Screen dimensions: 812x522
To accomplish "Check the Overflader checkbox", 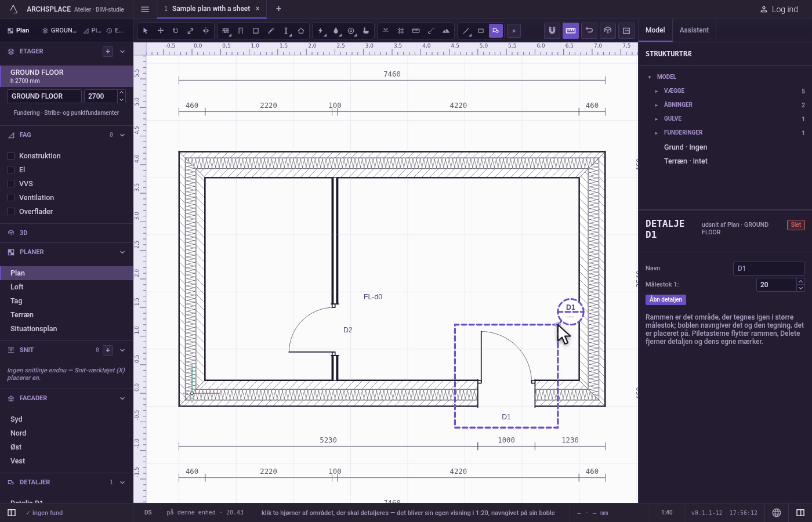I will (x=10, y=212).
